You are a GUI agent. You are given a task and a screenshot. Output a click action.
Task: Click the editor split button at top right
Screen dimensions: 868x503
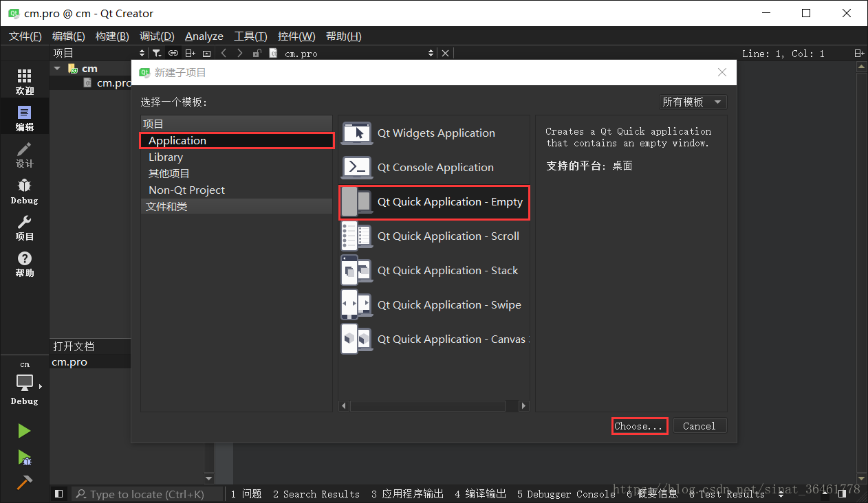(859, 53)
